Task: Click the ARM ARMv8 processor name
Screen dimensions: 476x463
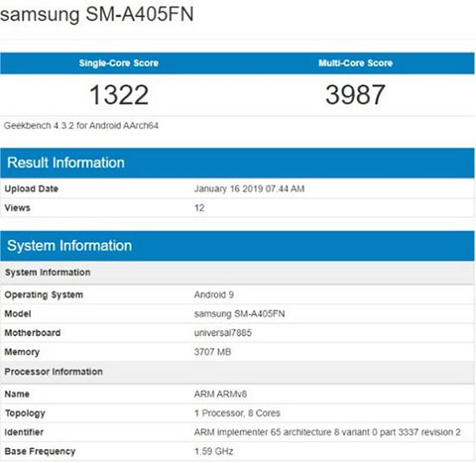Action: [x=220, y=394]
